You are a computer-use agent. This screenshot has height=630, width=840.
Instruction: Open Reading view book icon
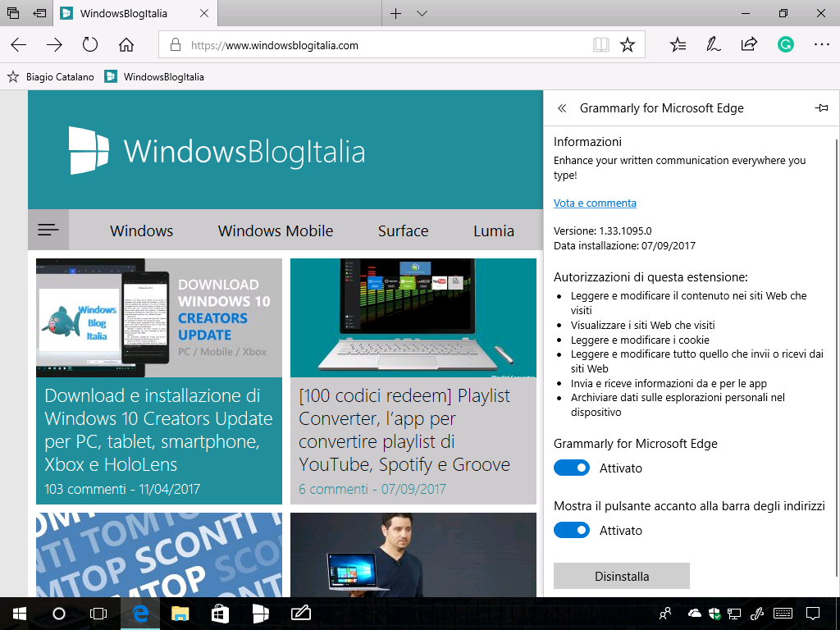click(x=601, y=45)
